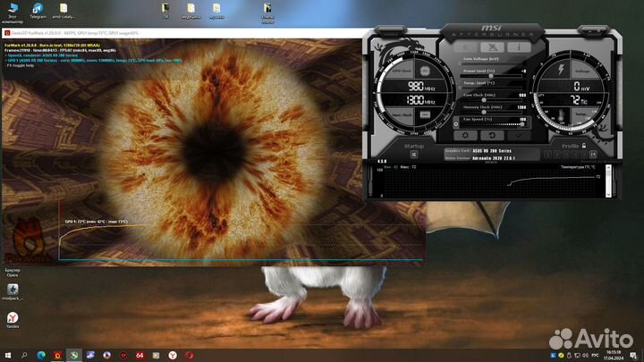This screenshot has height=362, width=644.
Task: Select Afterburner profile slot 2
Action: 556,155
